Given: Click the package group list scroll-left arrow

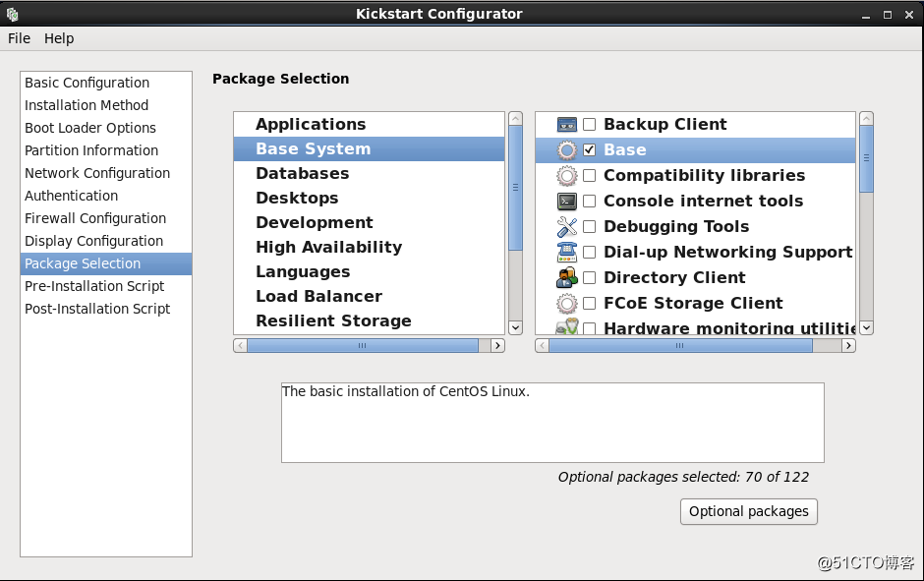Looking at the screenshot, I should coord(543,346).
